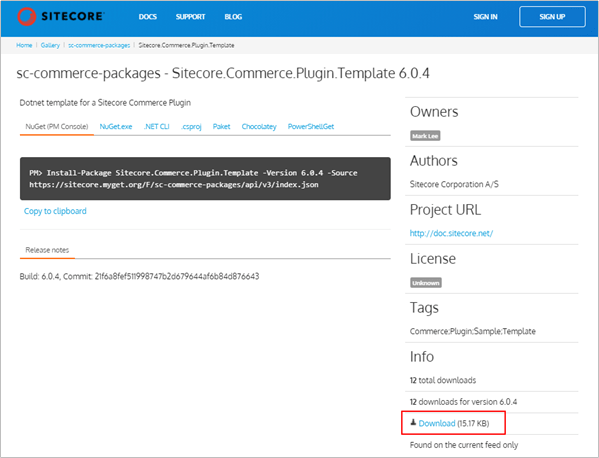Click the Sitecore.Commerce.Plugin.Template breadcrumb text
The image size is (599, 458).
186,45
